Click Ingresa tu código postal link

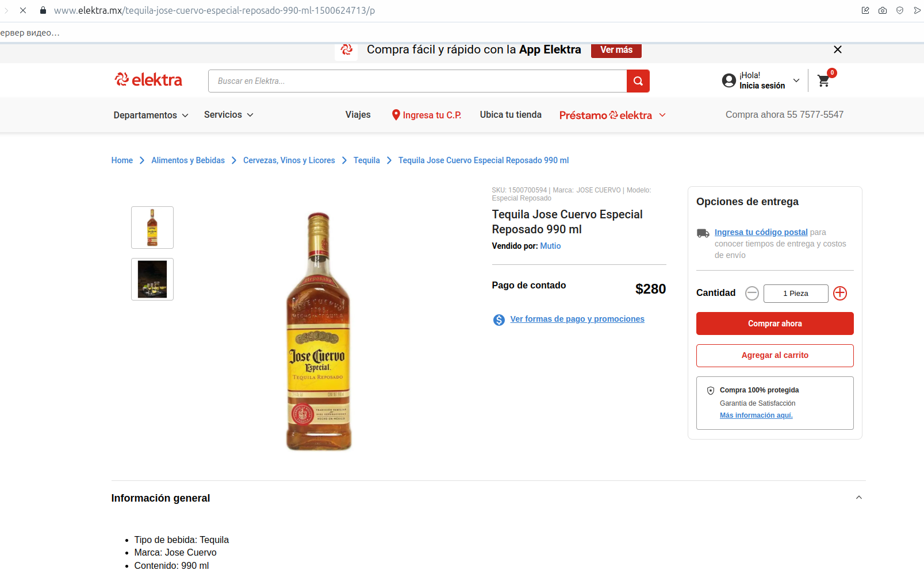click(x=761, y=232)
